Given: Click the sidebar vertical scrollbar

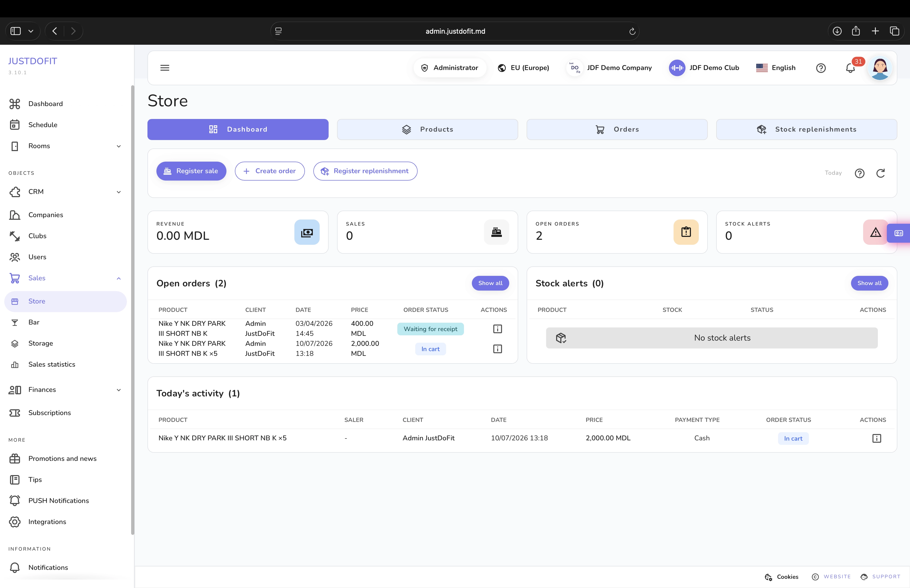Looking at the screenshot, I should tap(132, 309).
